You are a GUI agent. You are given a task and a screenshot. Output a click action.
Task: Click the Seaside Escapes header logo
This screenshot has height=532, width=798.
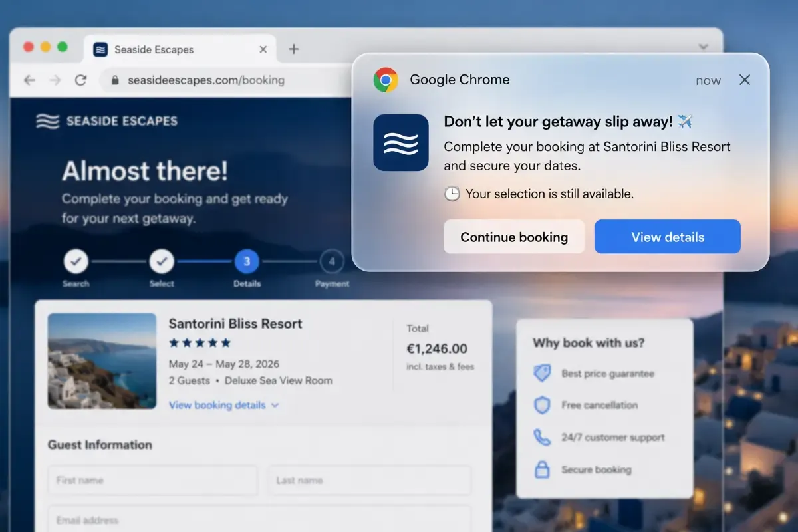click(x=106, y=121)
